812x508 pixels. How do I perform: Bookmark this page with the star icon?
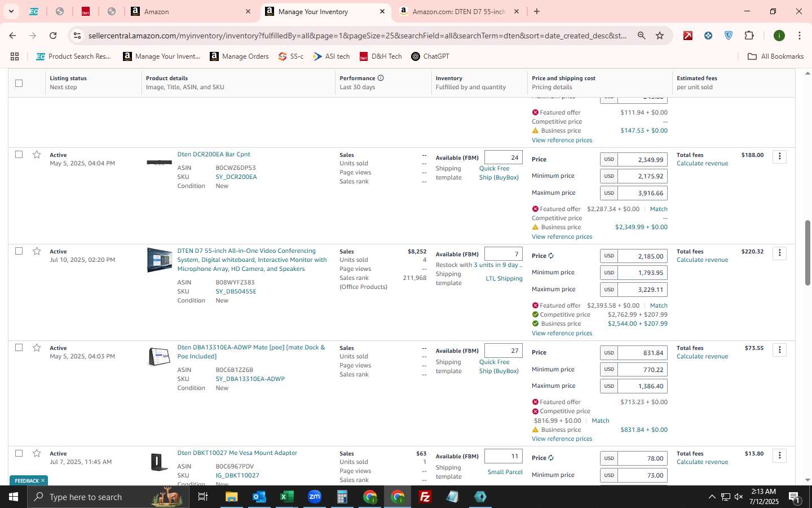pyautogui.click(x=660, y=36)
